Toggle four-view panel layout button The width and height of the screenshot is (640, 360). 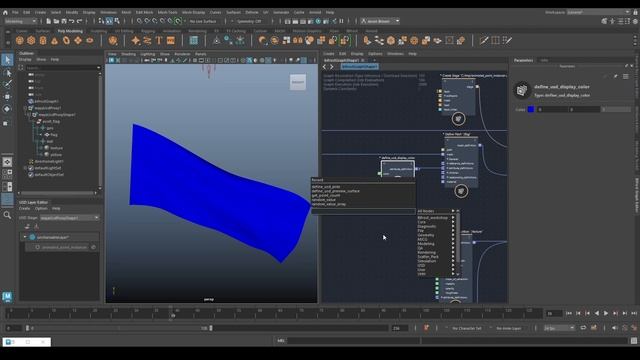(x=7, y=174)
